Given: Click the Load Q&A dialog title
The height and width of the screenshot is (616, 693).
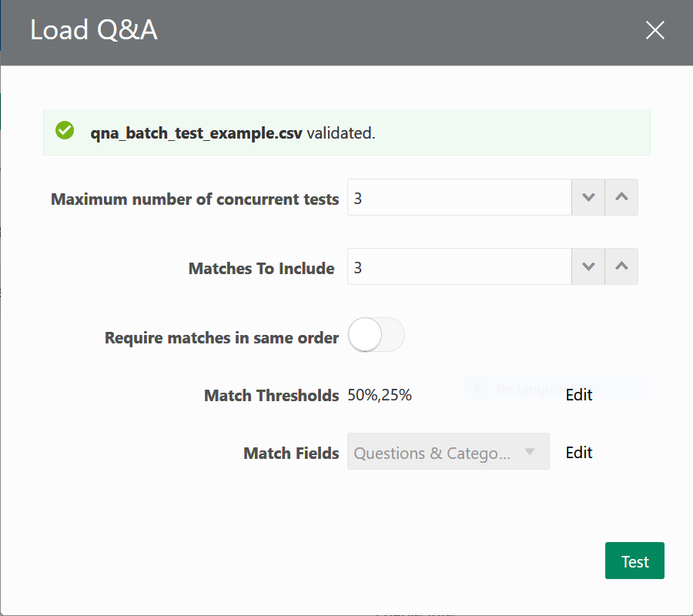Looking at the screenshot, I should 92,31.
